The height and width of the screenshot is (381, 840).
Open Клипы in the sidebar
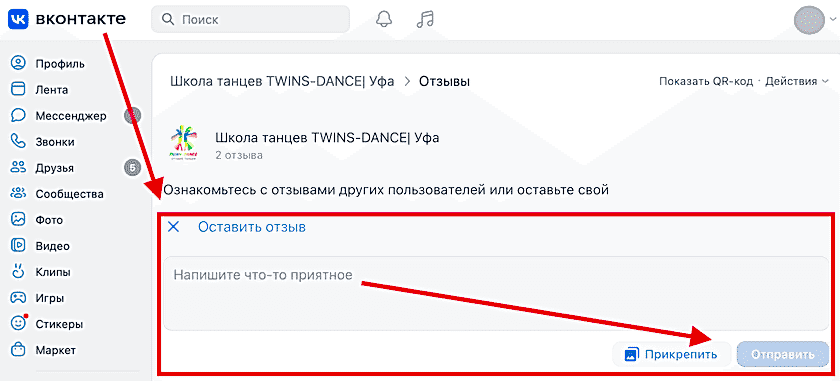tap(53, 272)
